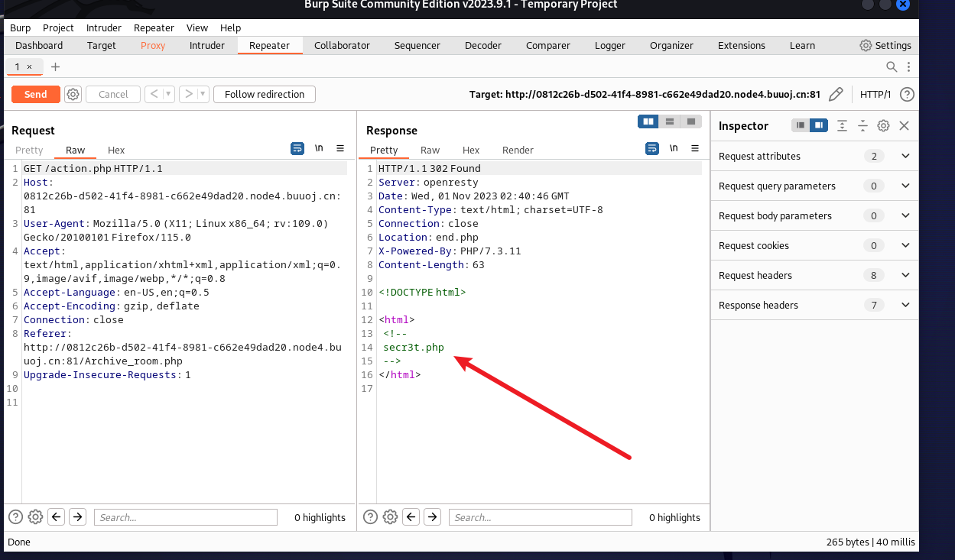Image resolution: width=955 pixels, height=560 pixels.
Task: Open the Project menu
Action: 58,28
